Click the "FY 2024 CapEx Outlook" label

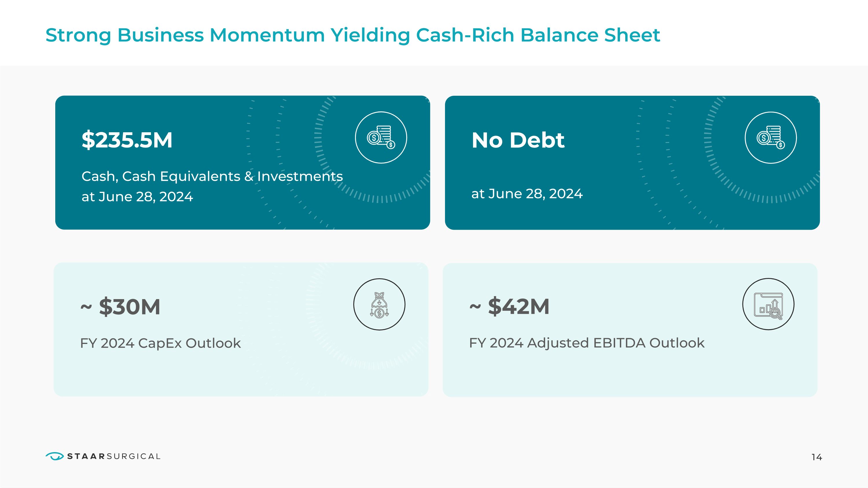point(160,343)
